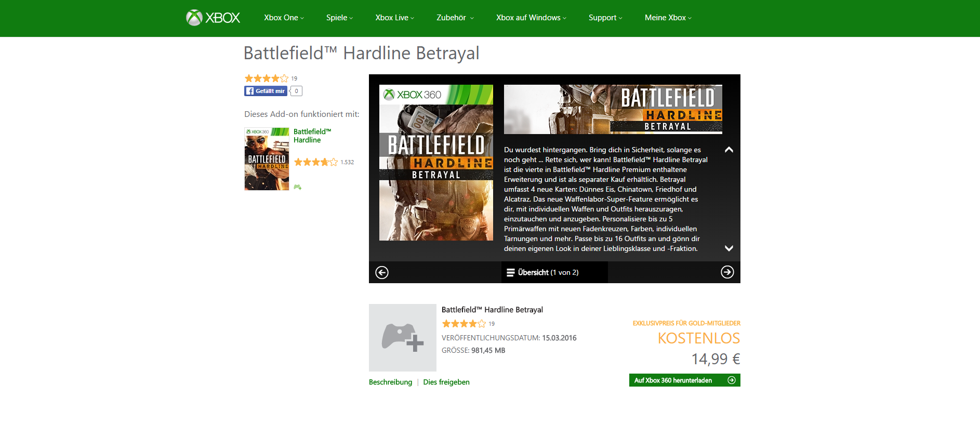Click the small green controller icon
Image resolution: width=980 pixels, height=424 pixels.
pyautogui.click(x=297, y=187)
